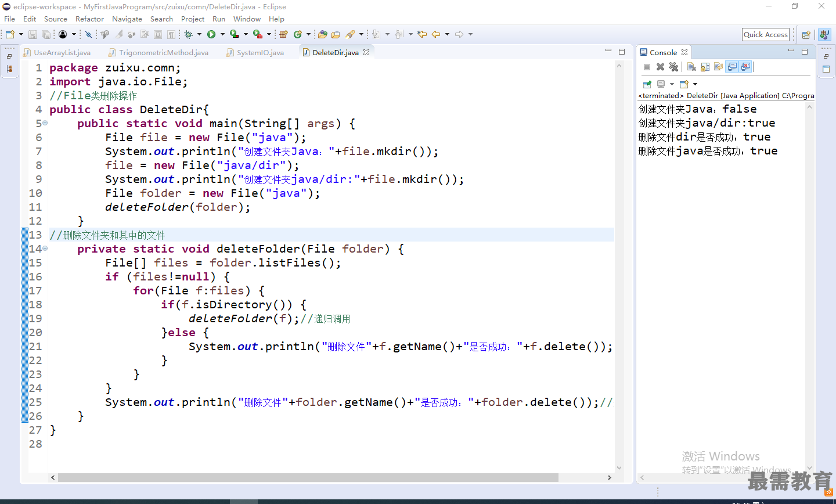
Task: Click the Save All toolbar icon
Action: pos(46,34)
